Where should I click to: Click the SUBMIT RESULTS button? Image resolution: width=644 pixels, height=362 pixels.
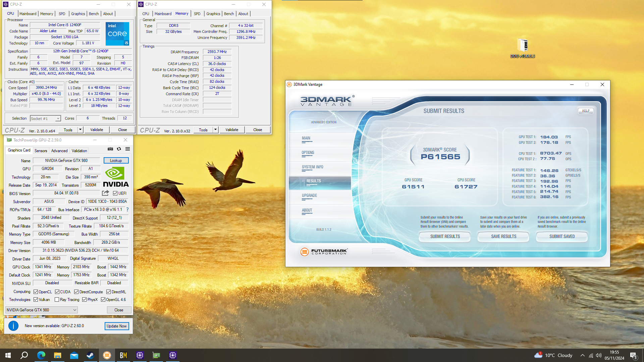click(x=445, y=236)
